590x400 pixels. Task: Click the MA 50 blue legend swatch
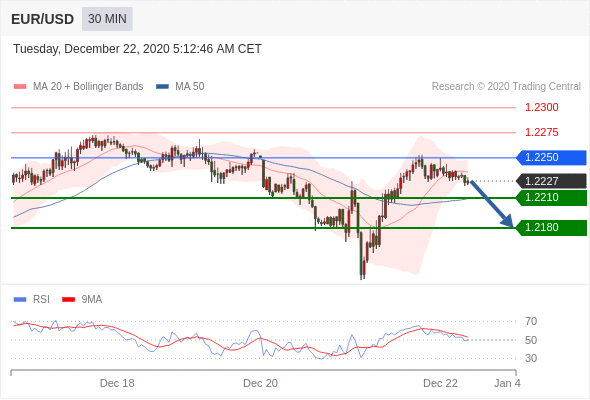pos(162,87)
